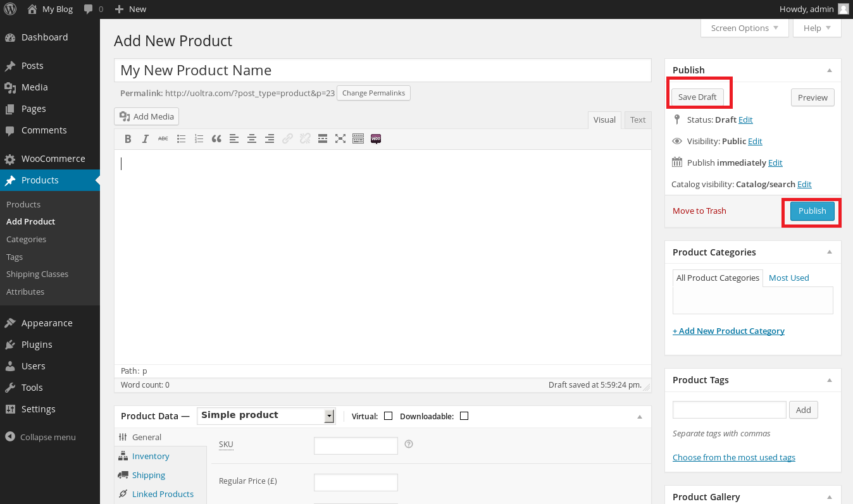Apply strikethrough formatting

[163, 138]
